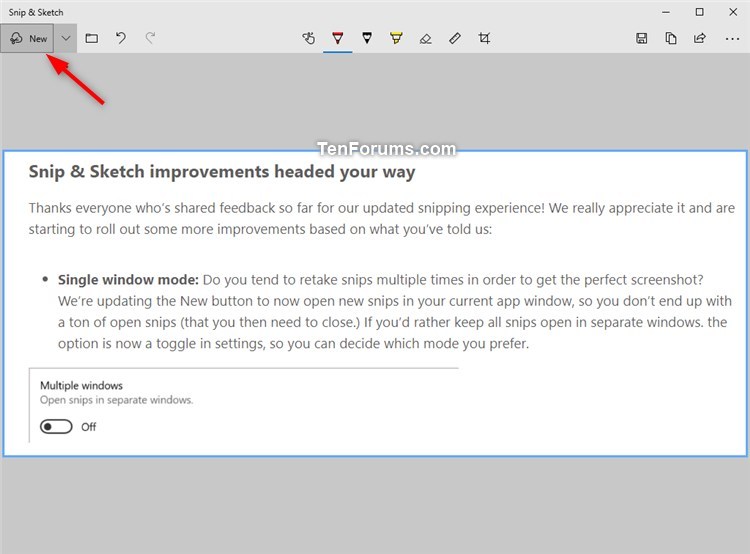The height and width of the screenshot is (554, 750).
Task: Save the snip with the disk icon
Action: tap(641, 38)
